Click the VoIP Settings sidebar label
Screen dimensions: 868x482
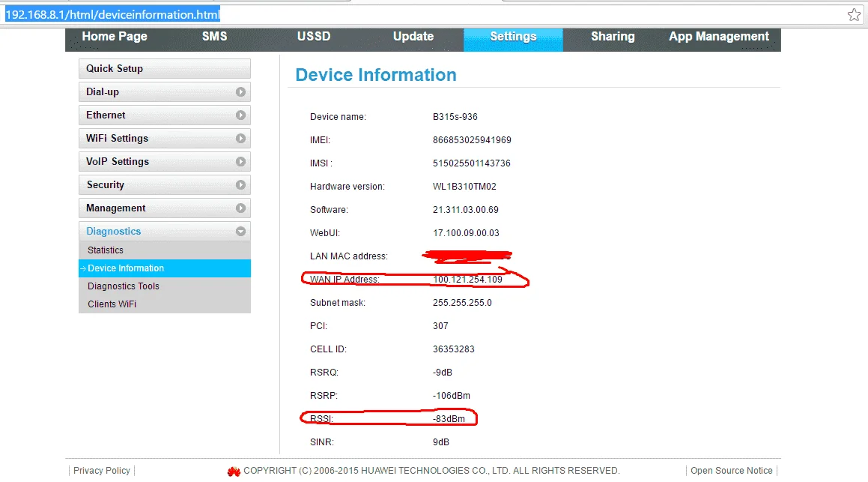pyautogui.click(x=118, y=162)
